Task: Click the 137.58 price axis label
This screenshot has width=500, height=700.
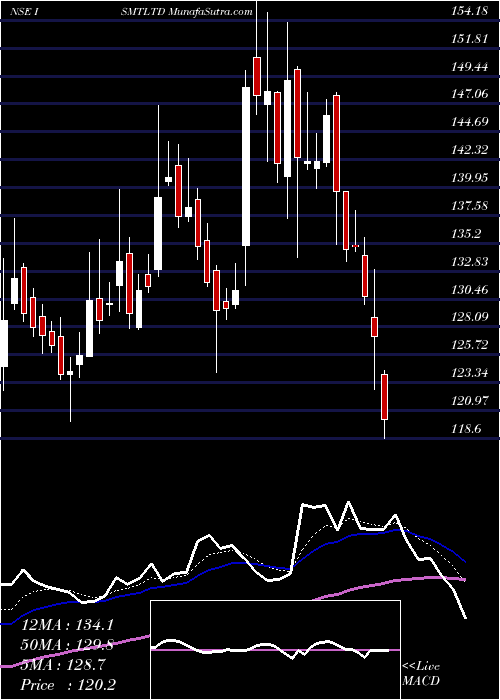Action: [470, 206]
